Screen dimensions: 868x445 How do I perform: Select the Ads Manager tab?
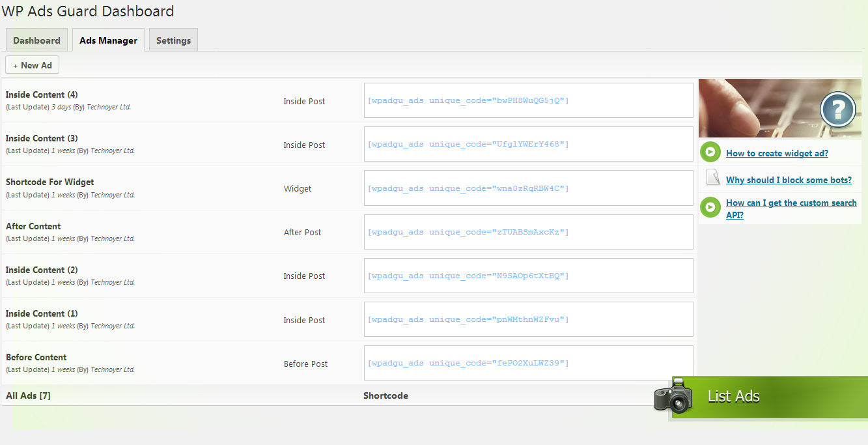click(108, 40)
